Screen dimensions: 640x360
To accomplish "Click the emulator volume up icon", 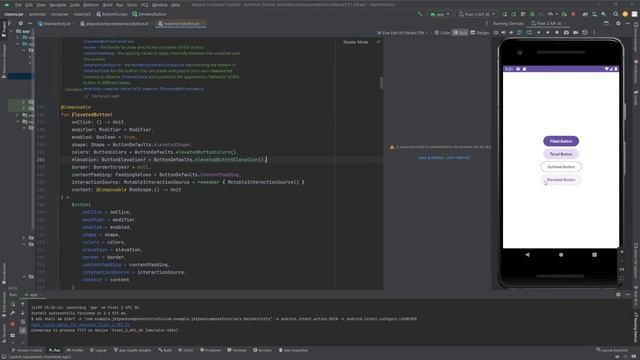I will (x=503, y=33).
